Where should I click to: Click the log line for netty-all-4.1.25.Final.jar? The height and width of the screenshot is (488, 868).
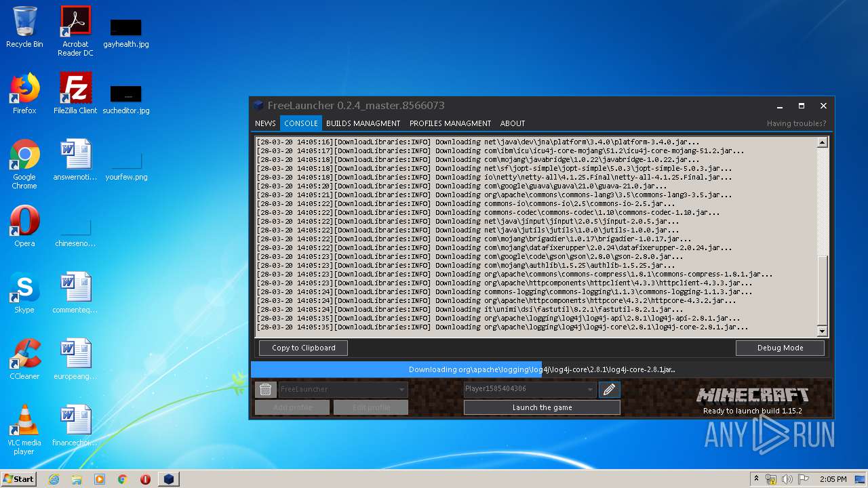tap(494, 177)
